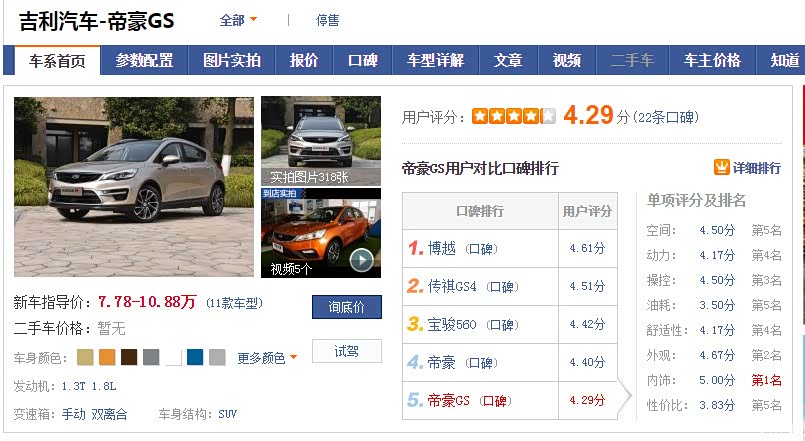
Task: Click the 性价比 3.83分 rating
Action: pos(717,406)
